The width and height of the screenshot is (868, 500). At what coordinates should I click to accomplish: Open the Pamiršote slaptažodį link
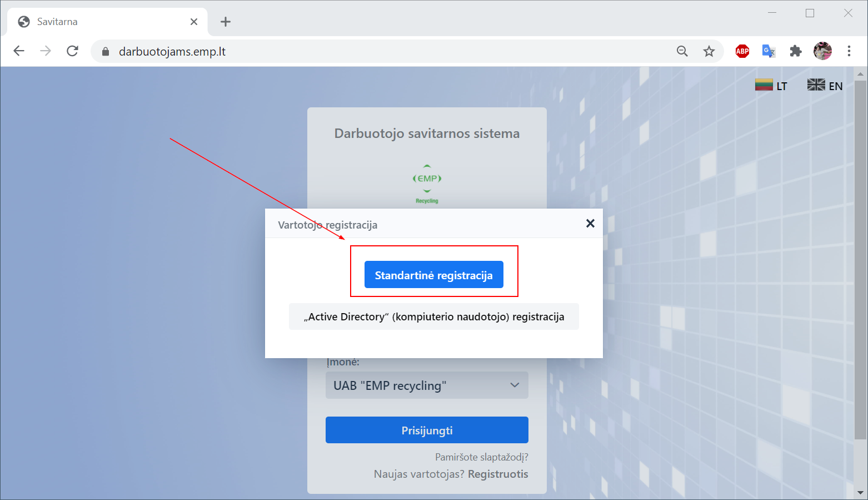coord(482,457)
